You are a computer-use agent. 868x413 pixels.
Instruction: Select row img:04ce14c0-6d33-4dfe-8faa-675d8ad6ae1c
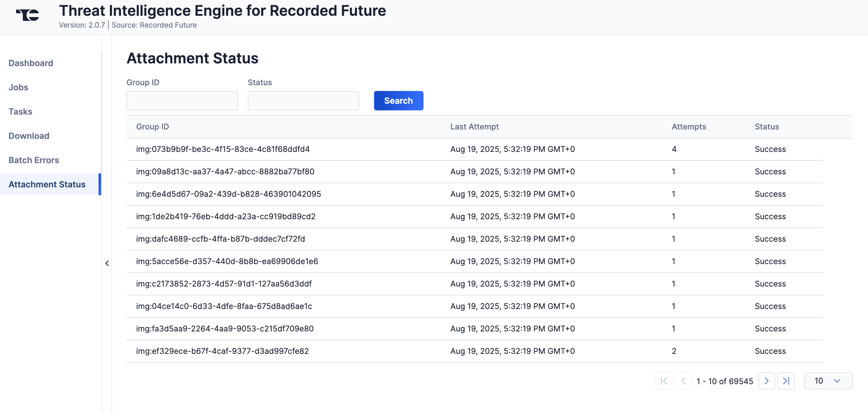coord(474,306)
